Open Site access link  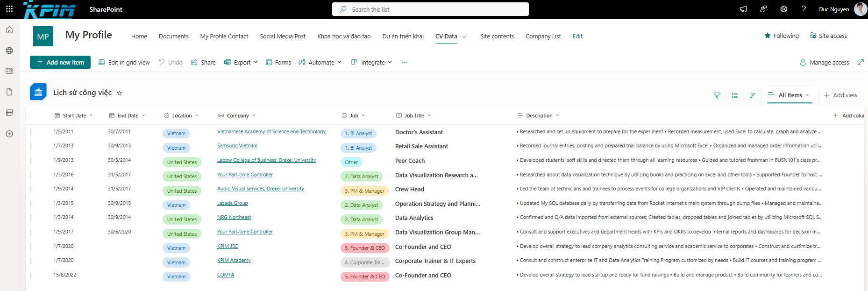click(x=828, y=36)
